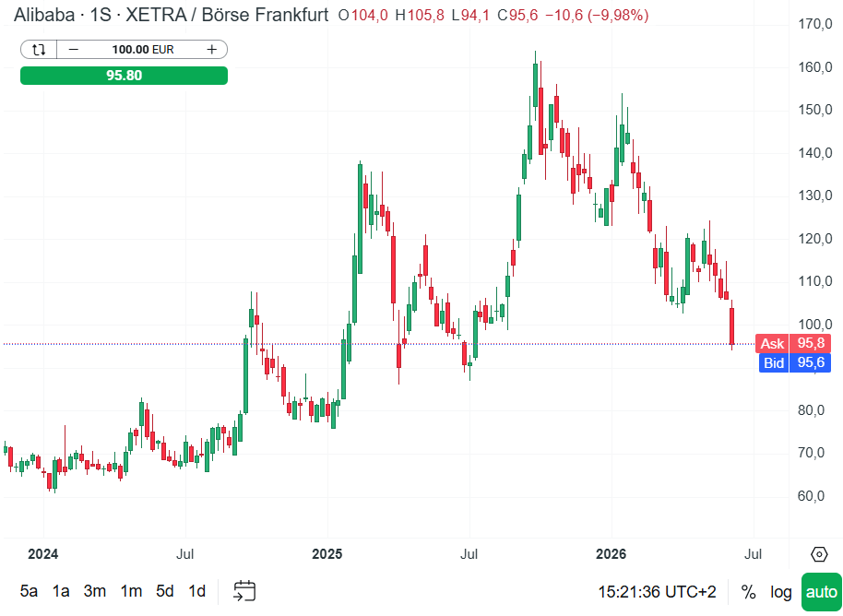Click the Ask 95,8 price label
This screenshot has width=843, height=616.
click(x=793, y=343)
